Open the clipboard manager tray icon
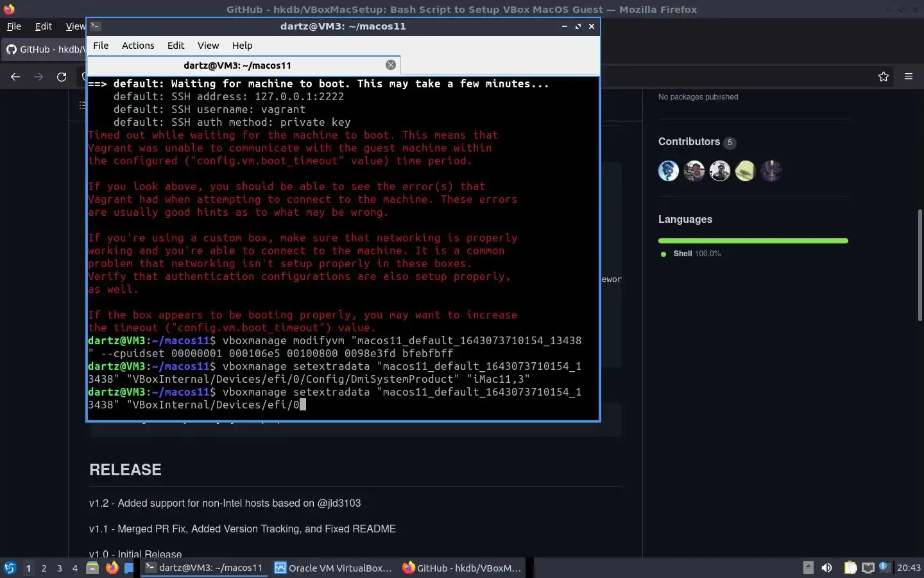This screenshot has height=578, width=924. tap(850, 568)
